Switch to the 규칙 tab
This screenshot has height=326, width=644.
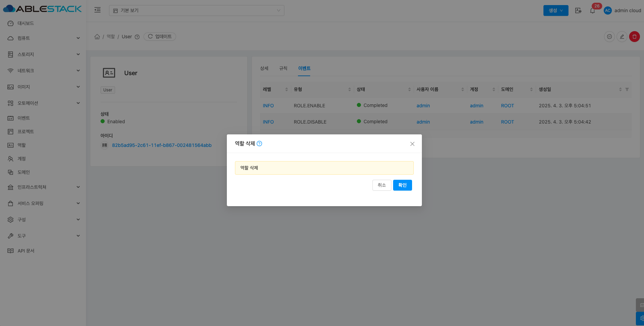coord(283,68)
